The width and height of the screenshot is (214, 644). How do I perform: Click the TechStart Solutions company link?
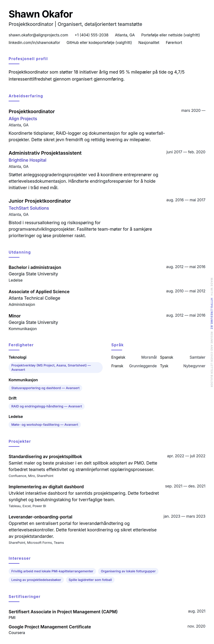click(x=29, y=208)
